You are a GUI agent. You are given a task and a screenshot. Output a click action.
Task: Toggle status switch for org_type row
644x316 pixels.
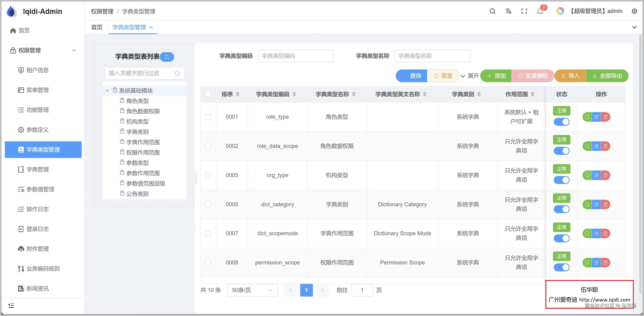pyautogui.click(x=562, y=180)
